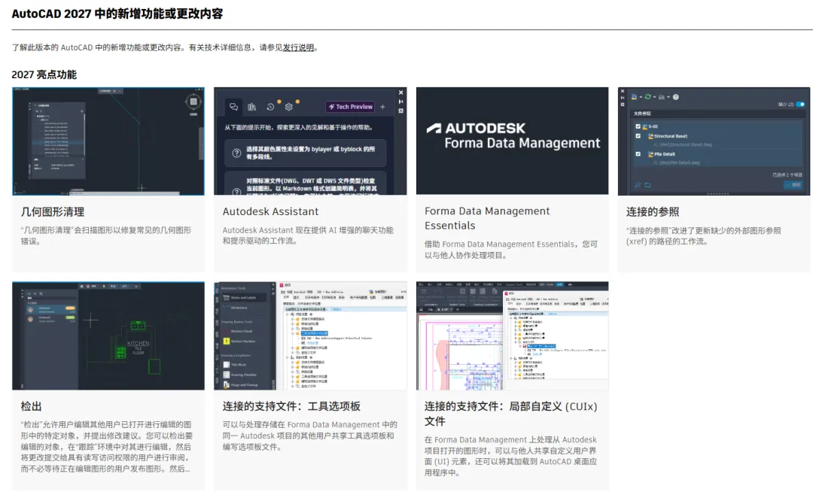Click the 解析 button in references panel
This screenshot has height=504, width=813.
(793, 185)
